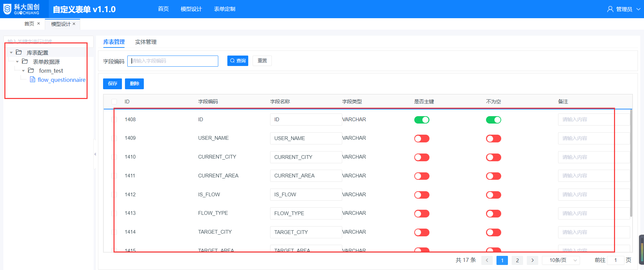
Task: Click the 备注 input of row 1408
Action: pos(594,120)
